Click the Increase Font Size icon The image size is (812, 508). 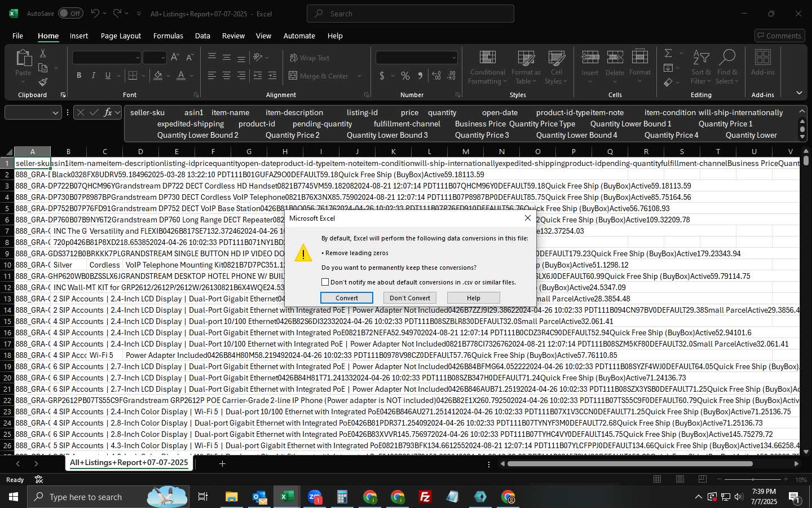(x=175, y=58)
